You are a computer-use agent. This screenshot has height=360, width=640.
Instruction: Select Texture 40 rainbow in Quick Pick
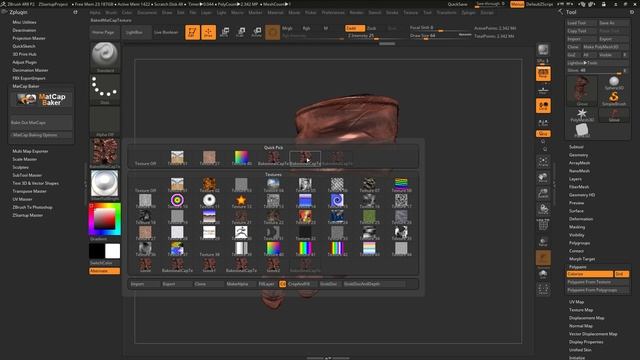[x=241, y=158]
